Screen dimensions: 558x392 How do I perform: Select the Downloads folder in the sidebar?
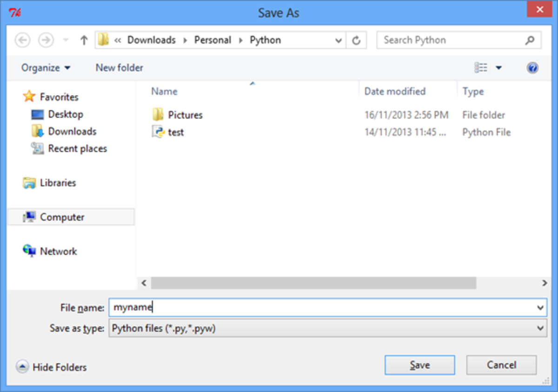click(x=72, y=131)
